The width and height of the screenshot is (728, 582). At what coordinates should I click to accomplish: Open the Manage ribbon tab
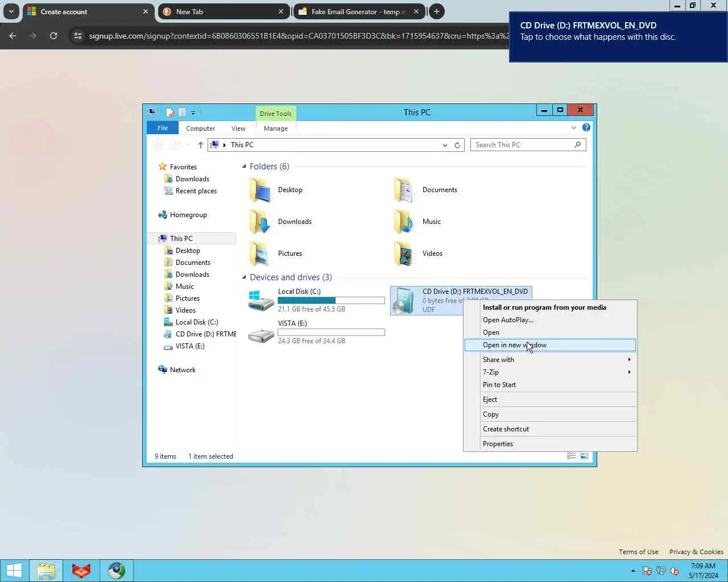coord(276,128)
